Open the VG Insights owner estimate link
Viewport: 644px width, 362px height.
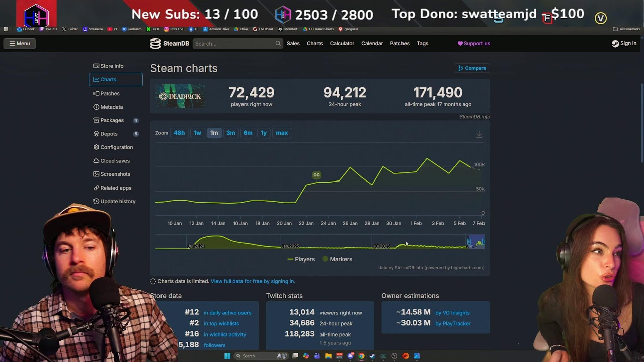453,313
